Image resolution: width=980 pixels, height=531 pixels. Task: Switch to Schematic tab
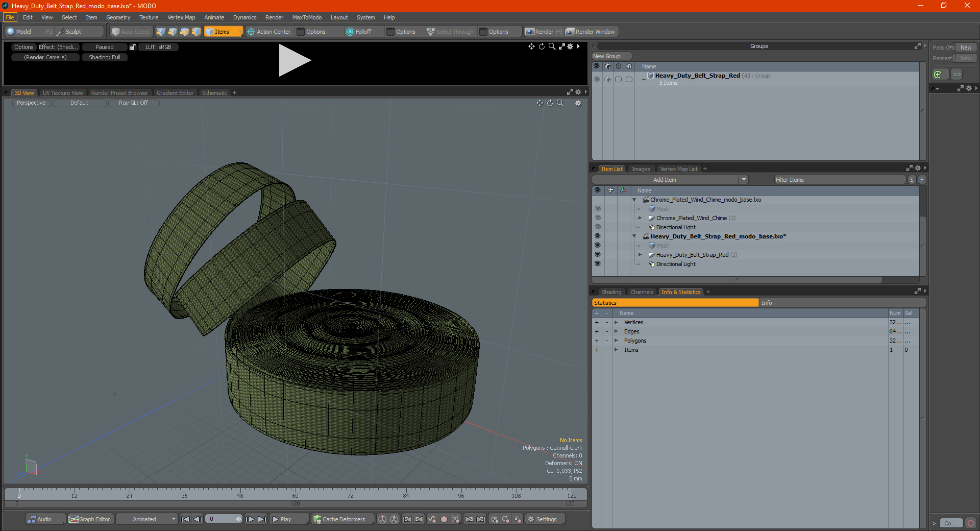click(214, 93)
